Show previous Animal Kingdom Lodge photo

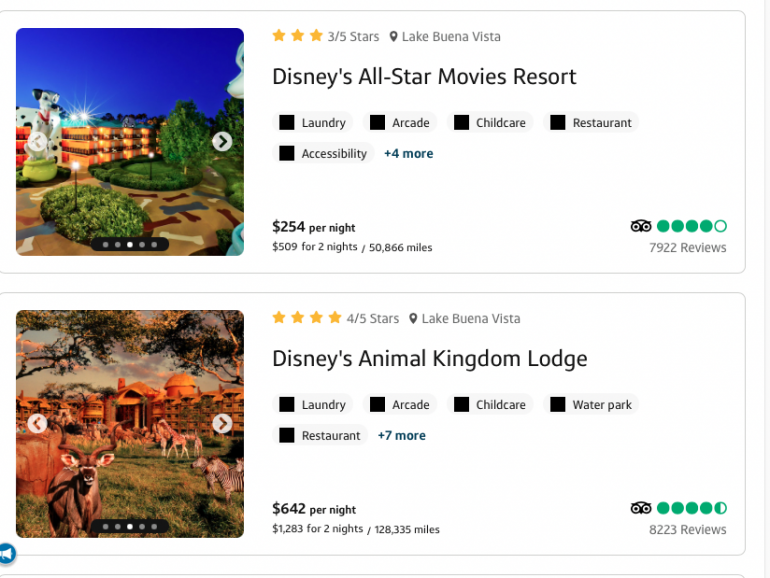(x=37, y=424)
